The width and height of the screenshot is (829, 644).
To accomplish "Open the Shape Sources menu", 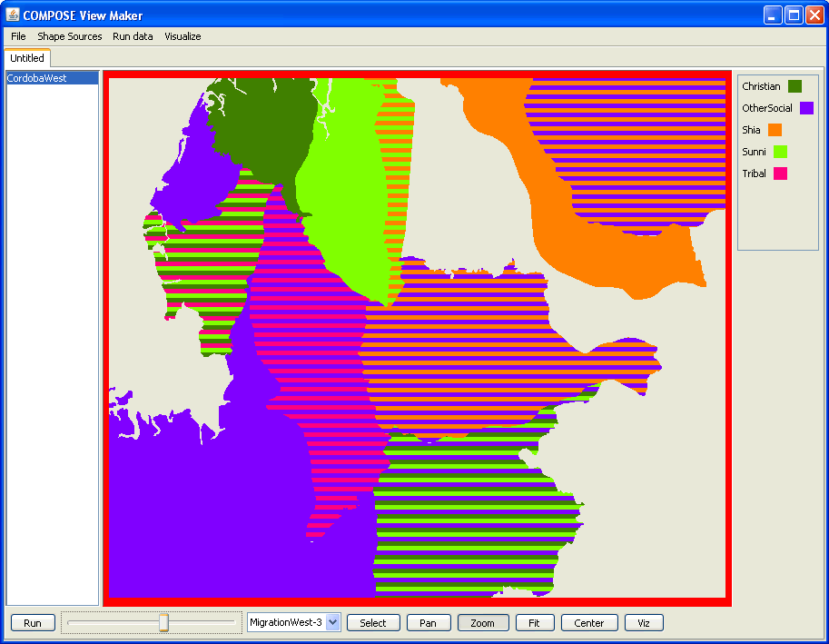I will 70,36.
